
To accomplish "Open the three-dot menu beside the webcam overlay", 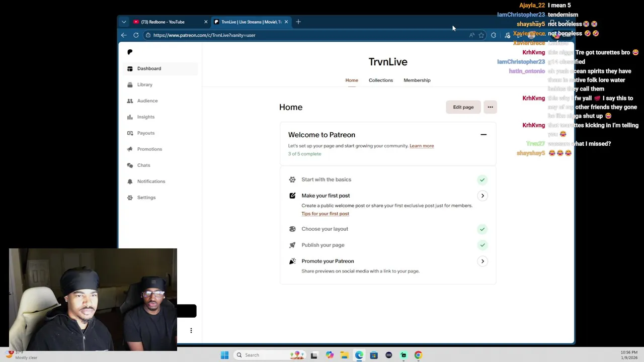I will [x=191, y=330].
